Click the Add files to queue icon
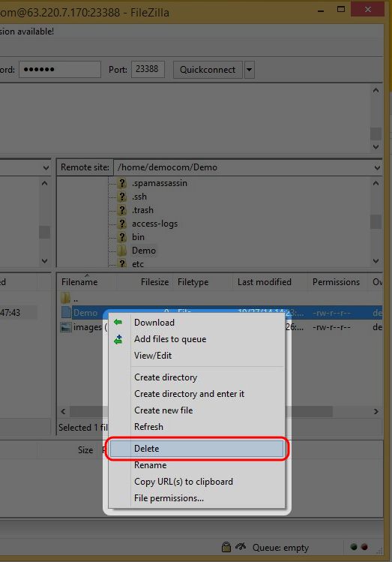 (118, 339)
